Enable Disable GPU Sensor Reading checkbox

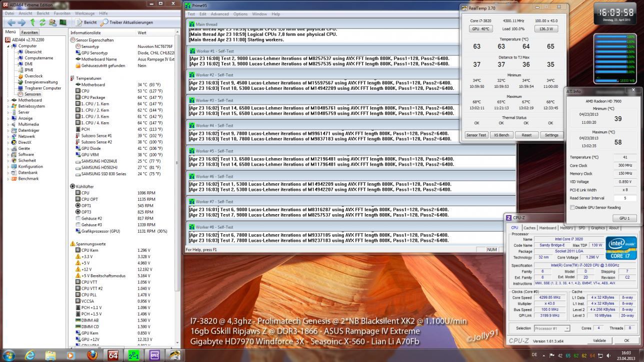(x=572, y=207)
